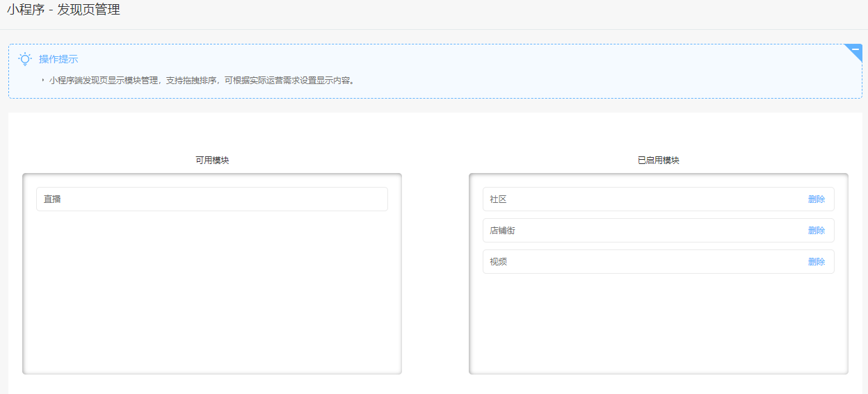Select the 店铺街 enabled module row
Viewport: 868px width, 394px height.
[x=658, y=230]
